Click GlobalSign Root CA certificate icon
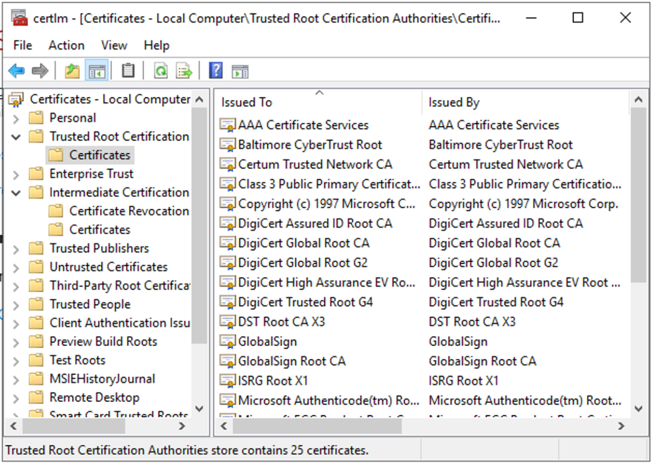 [x=228, y=361]
